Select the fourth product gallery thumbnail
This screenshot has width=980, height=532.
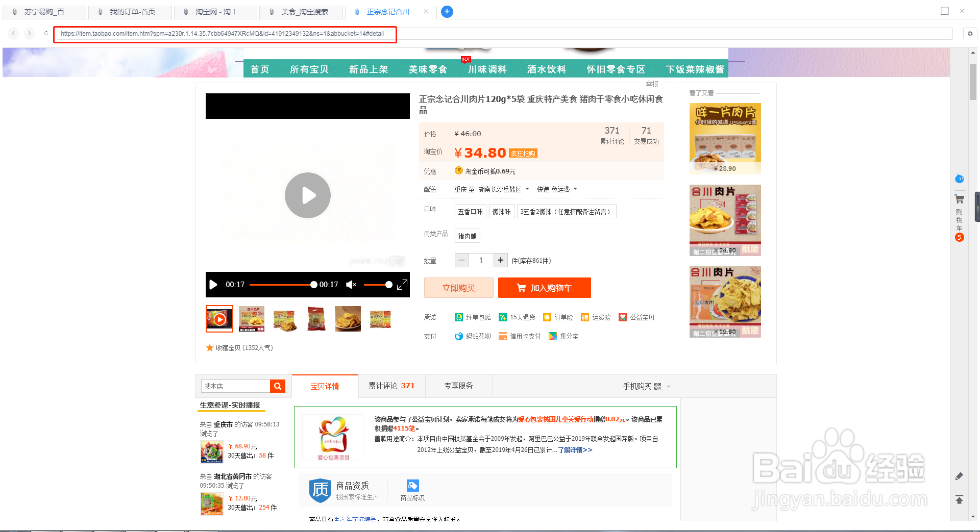[316, 319]
